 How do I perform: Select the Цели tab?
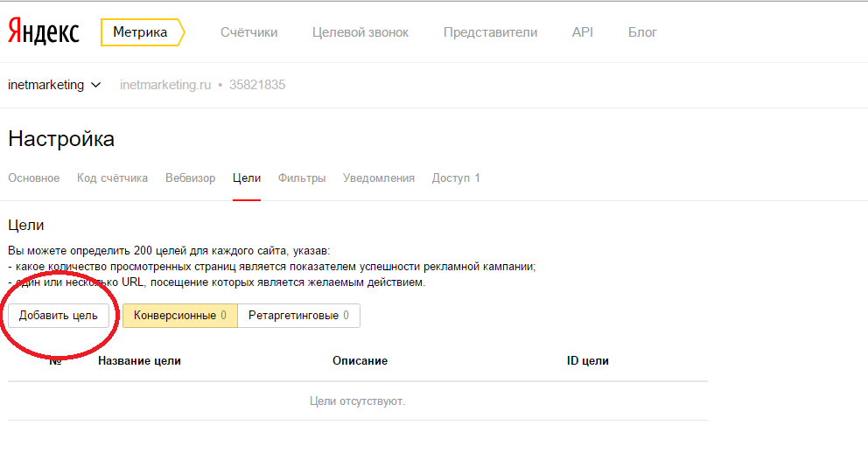247,178
